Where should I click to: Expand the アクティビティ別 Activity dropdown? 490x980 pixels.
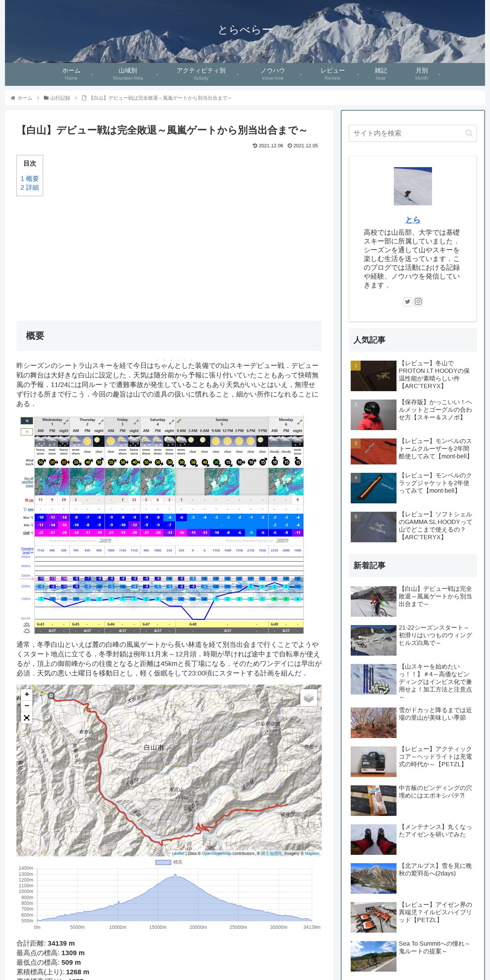point(238,74)
